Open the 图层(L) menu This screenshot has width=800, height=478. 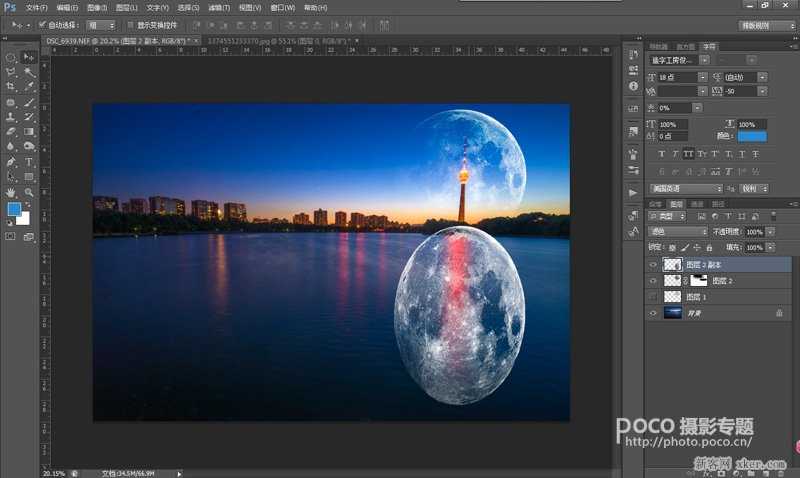pos(127,8)
